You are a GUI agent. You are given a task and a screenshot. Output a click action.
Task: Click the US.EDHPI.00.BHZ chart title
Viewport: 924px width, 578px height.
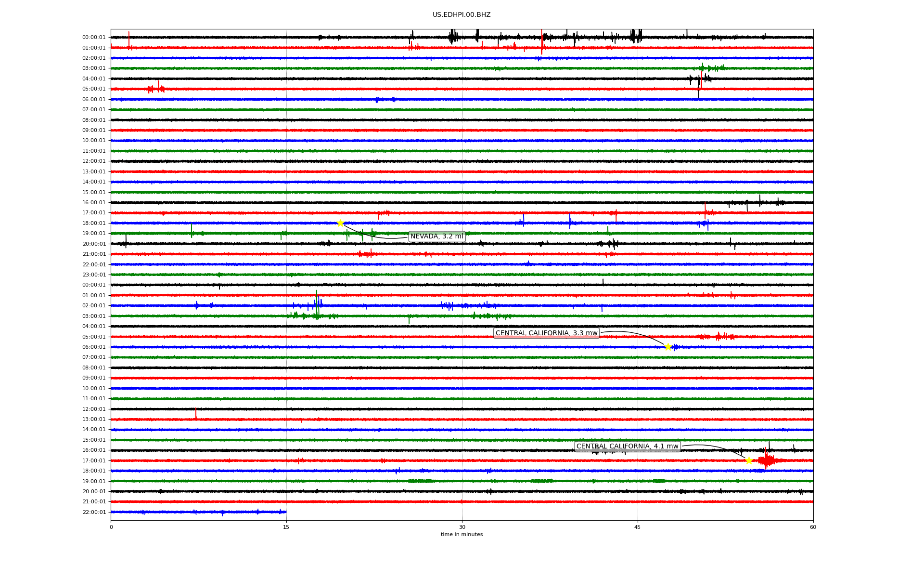click(x=462, y=15)
